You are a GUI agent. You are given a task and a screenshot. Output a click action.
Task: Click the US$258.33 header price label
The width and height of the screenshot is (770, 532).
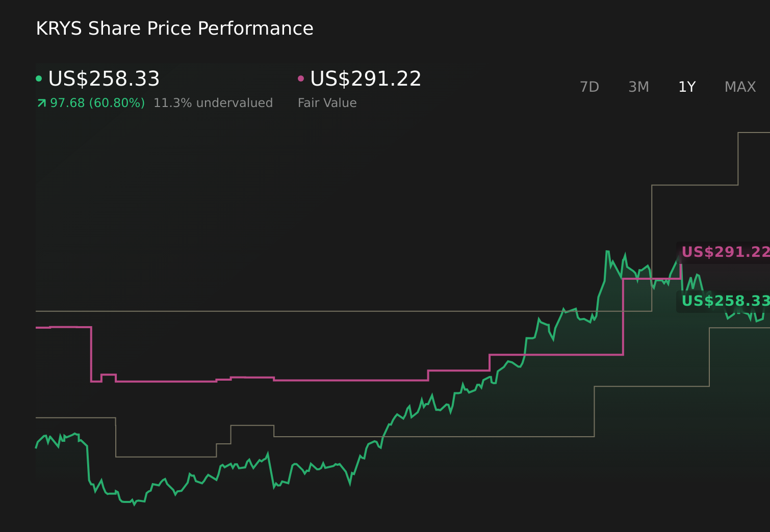pos(104,79)
